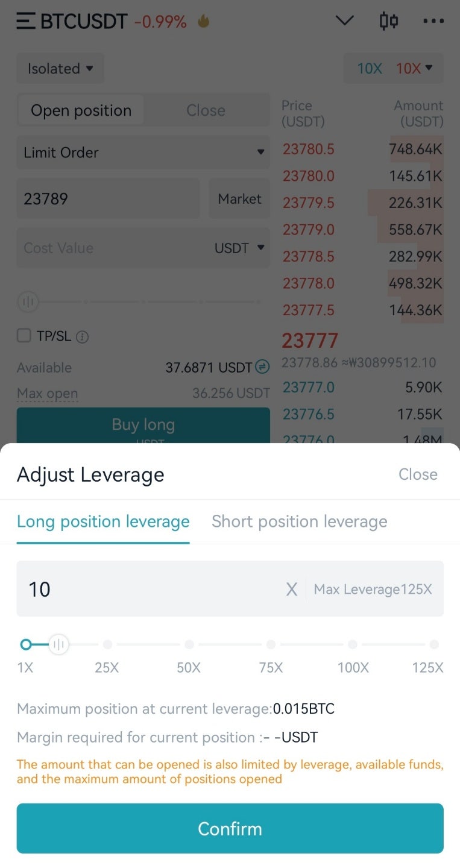Select the 125X leverage slider point
This screenshot has width=460, height=868.
(x=434, y=645)
